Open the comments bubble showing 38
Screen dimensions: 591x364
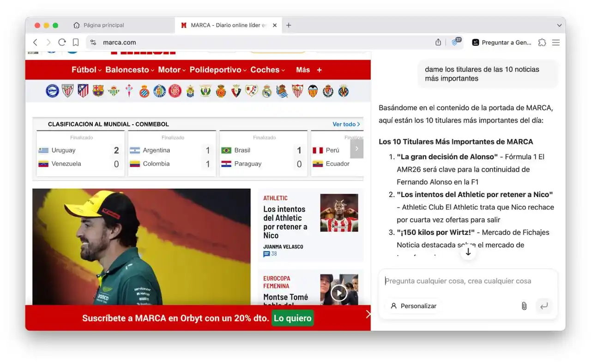coord(270,254)
